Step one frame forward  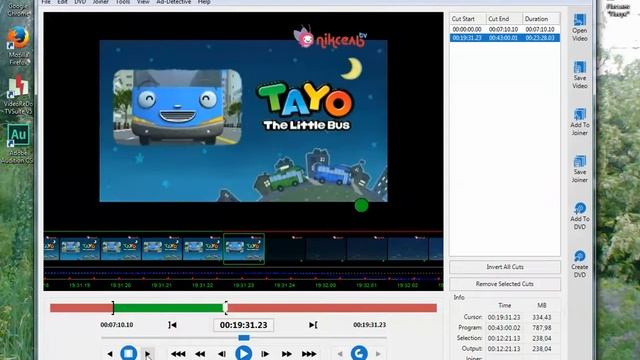click(x=265, y=354)
